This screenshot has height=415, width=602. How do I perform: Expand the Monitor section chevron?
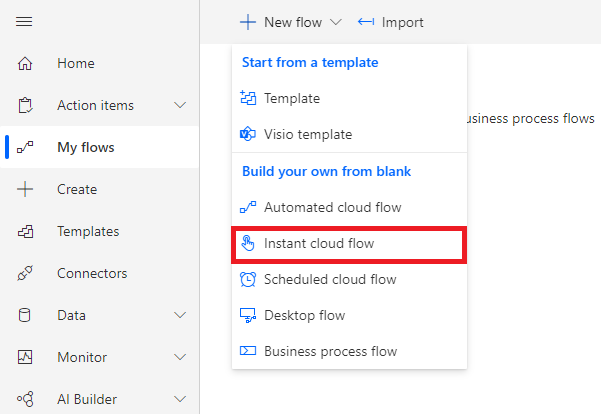[180, 357]
